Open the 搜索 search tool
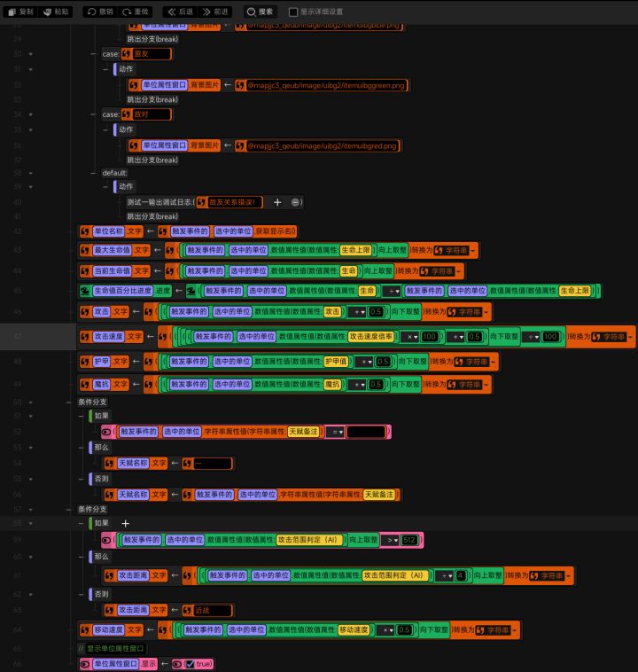 260,12
